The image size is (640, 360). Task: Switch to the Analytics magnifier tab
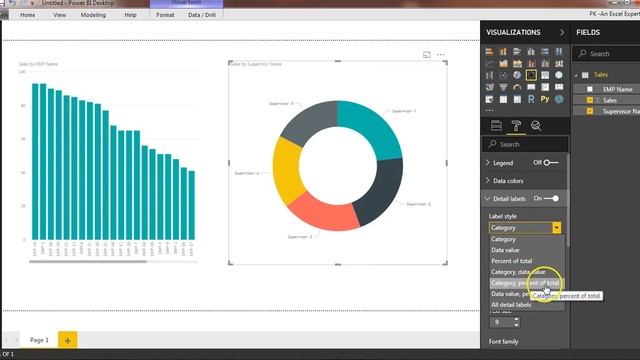pyautogui.click(x=536, y=126)
